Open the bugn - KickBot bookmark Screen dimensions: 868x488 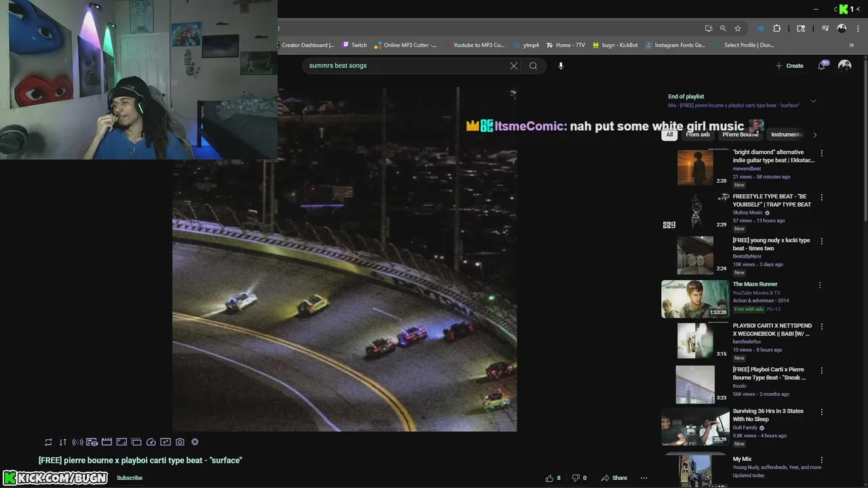click(x=615, y=45)
